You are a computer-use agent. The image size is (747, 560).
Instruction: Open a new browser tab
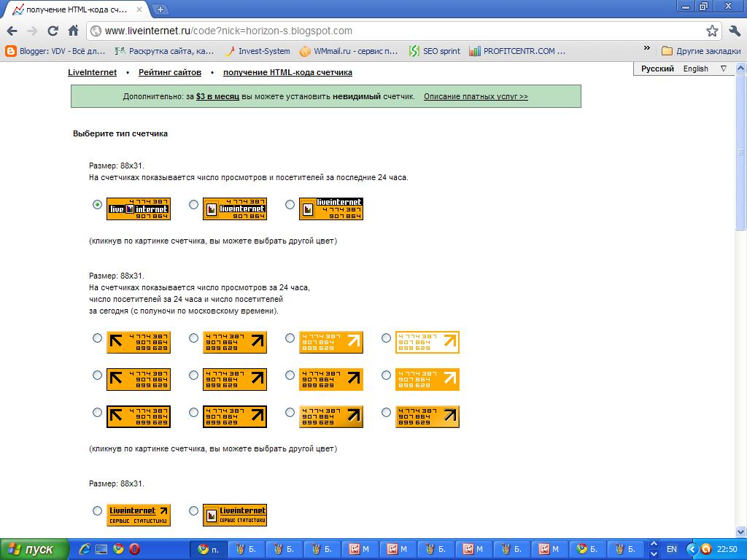(x=160, y=9)
